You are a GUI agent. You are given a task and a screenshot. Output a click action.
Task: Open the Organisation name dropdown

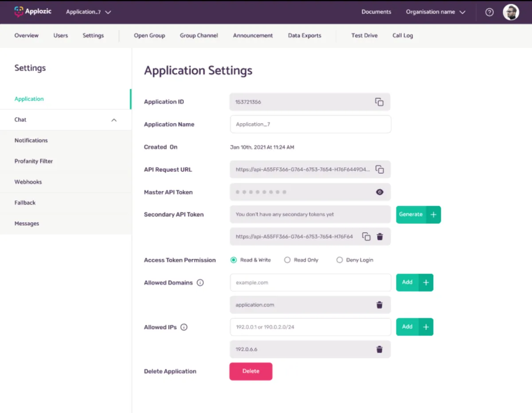click(x=436, y=12)
